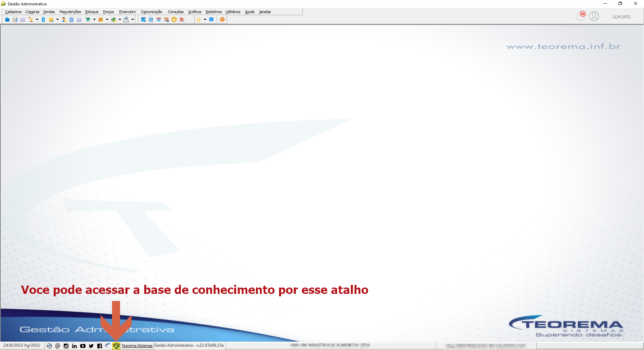The image size is (644, 350).
Task: Open the Estoque menu
Action: coord(92,12)
